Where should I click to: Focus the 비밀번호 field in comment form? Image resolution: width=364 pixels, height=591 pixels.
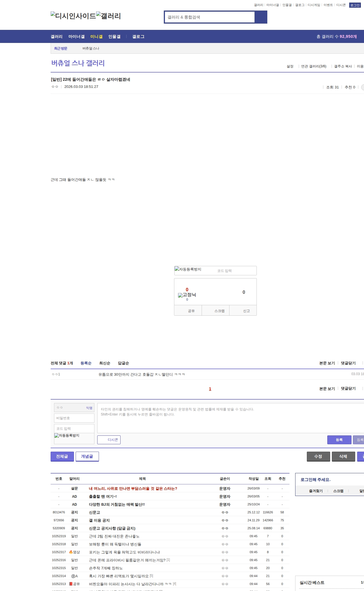[x=74, y=418]
